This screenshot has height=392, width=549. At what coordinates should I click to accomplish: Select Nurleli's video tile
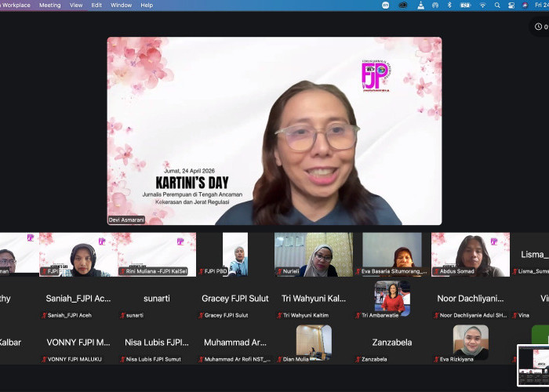click(x=313, y=254)
